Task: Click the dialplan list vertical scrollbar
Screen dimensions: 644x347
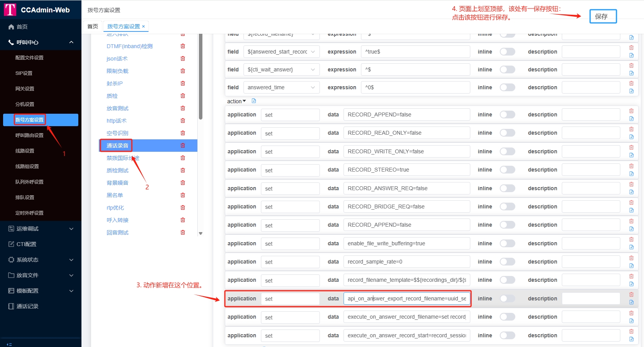Action: point(200,78)
